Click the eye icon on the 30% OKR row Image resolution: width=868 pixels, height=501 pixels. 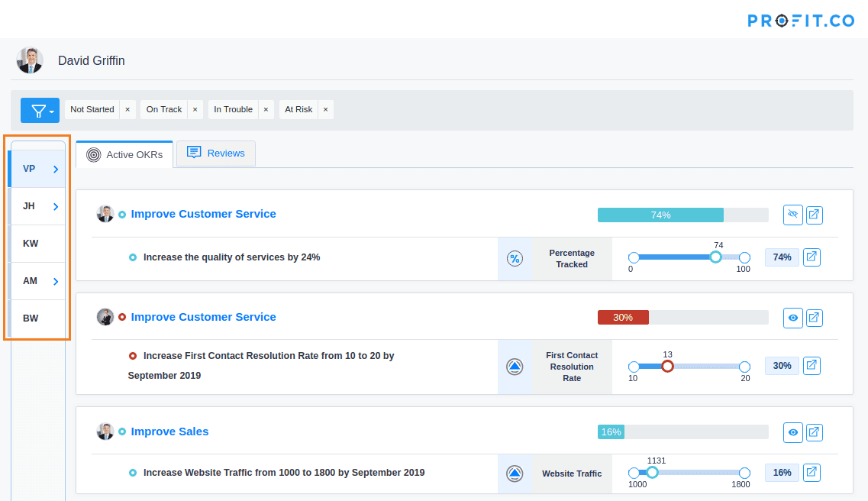pyautogui.click(x=792, y=318)
